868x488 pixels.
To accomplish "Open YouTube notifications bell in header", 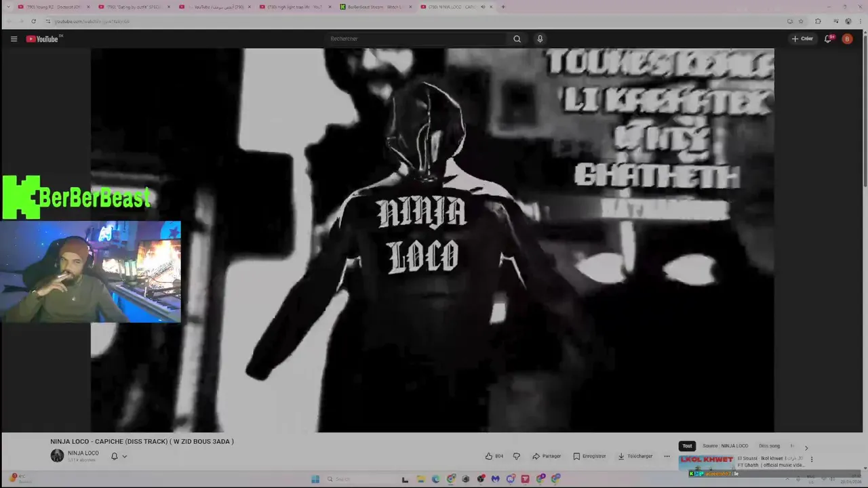I will [828, 39].
